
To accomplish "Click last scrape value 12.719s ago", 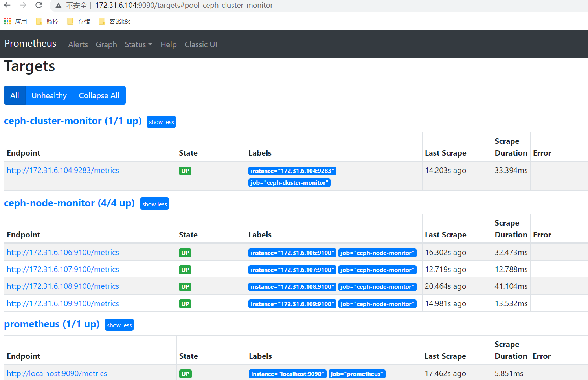I will tap(446, 269).
